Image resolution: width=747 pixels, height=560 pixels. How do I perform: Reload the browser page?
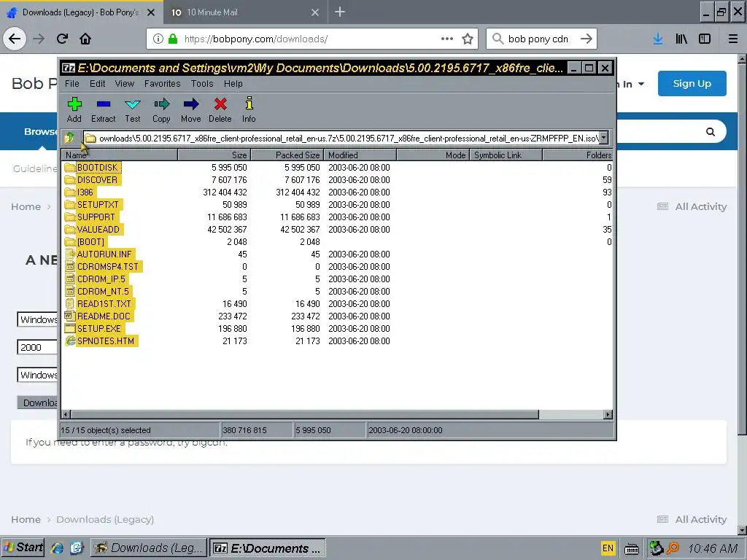point(63,39)
